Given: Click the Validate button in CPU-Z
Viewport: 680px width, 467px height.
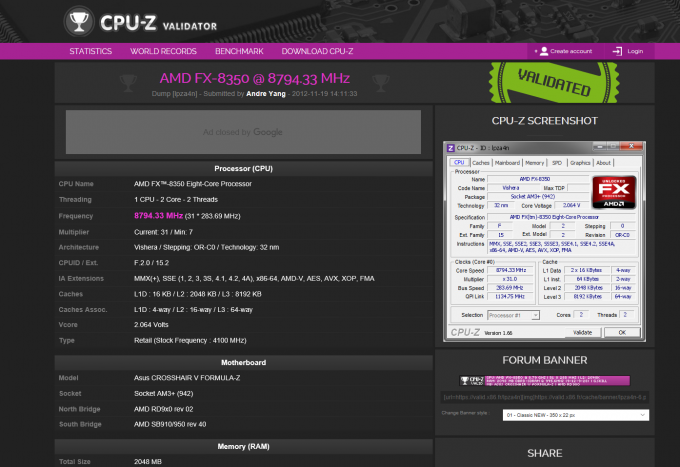Looking at the screenshot, I should pyautogui.click(x=582, y=333).
